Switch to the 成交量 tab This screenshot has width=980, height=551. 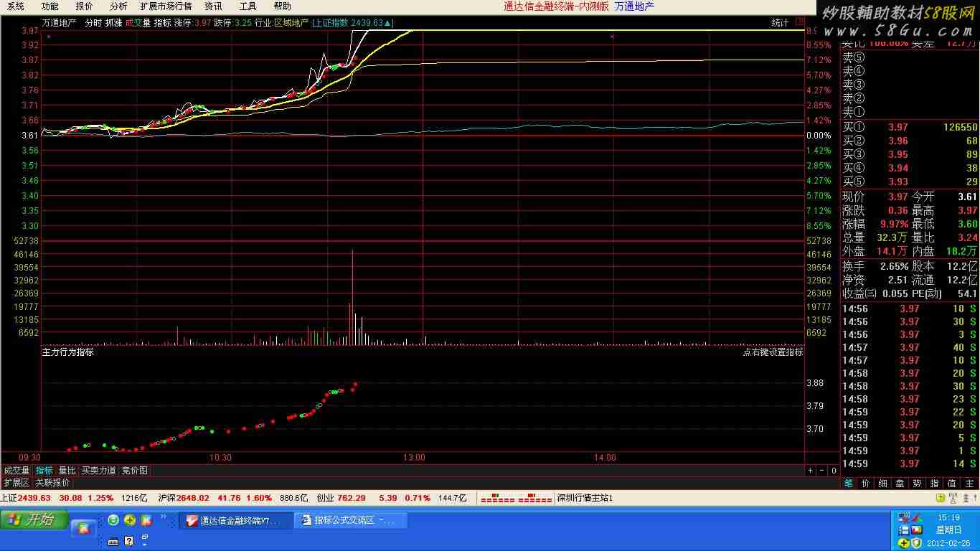[x=17, y=471]
